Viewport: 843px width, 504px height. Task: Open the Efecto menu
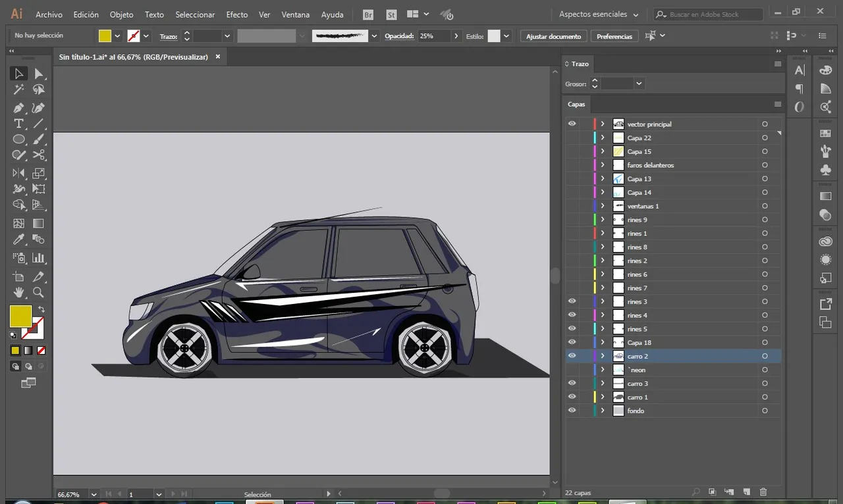tap(236, 14)
